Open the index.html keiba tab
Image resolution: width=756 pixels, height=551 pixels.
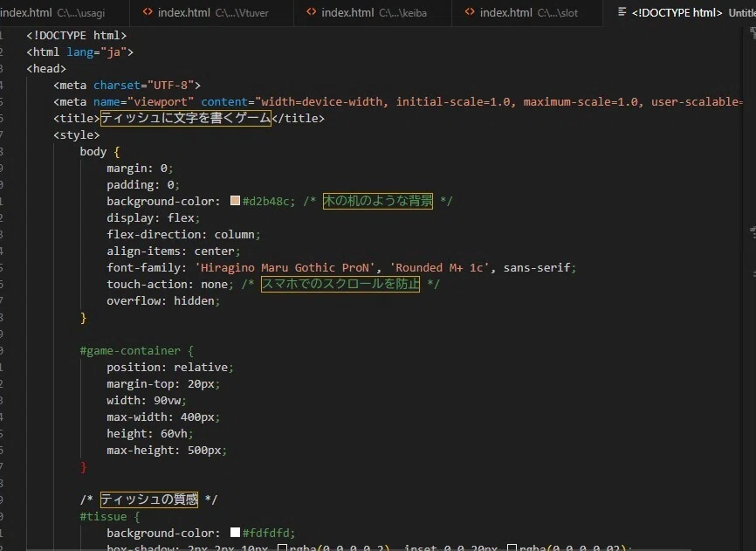click(x=373, y=12)
